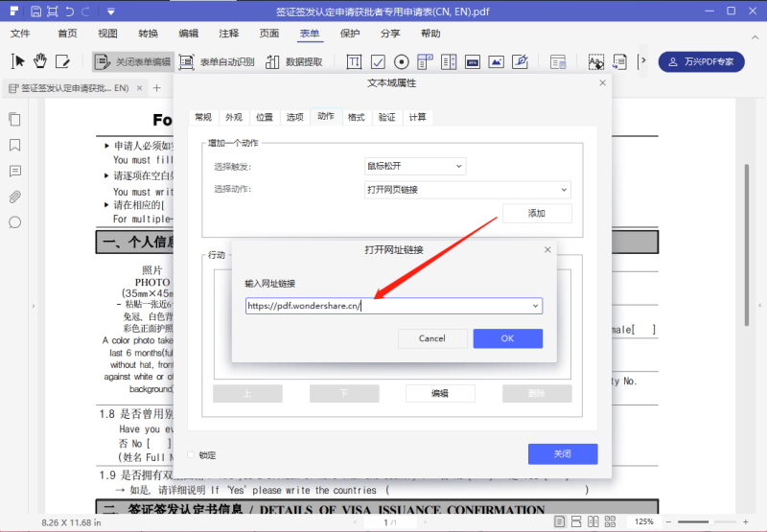Viewport: 767px width, 532px height.
Task: Click the Save icon in title bar
Action: [x=35, y=12]
